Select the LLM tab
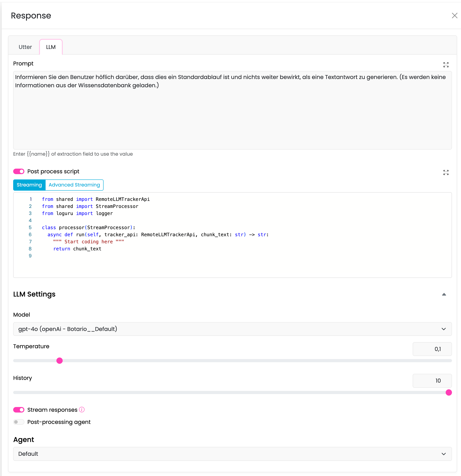This screenshot has height=476, width=461. coord(51,47)
